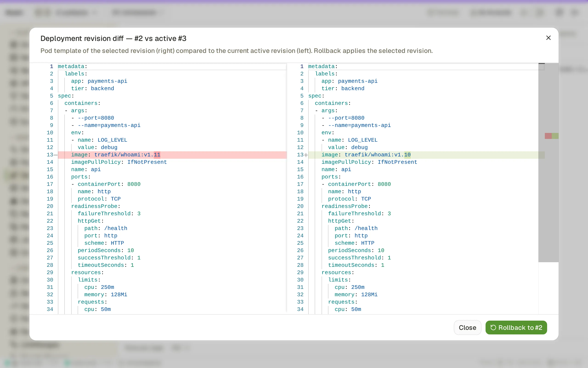Click 'imagePullPolicy: IfNotPresent' in left pane
The width and height of the screenshot is (588, 368).
(119, 162)
